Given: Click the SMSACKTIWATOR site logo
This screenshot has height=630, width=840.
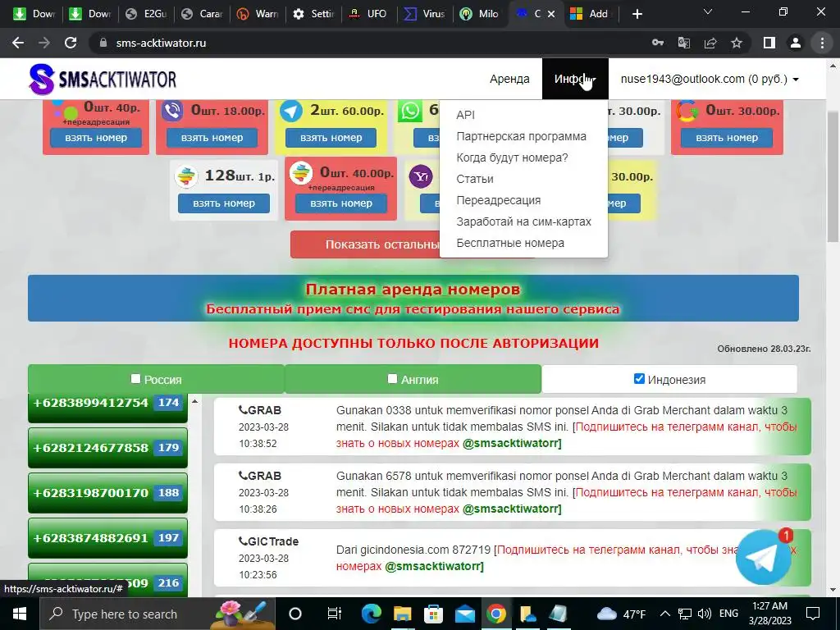Looking at the screenshot, I should (x=103, y=80).
